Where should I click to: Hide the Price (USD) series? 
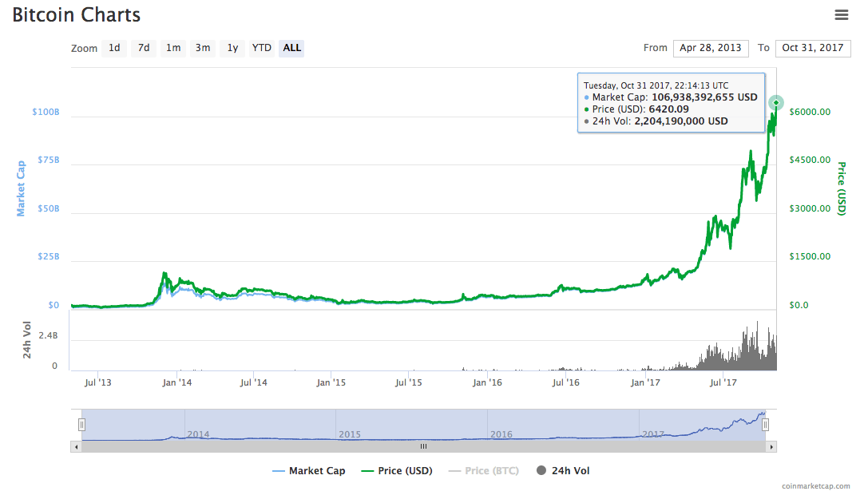tap(397, 471)
